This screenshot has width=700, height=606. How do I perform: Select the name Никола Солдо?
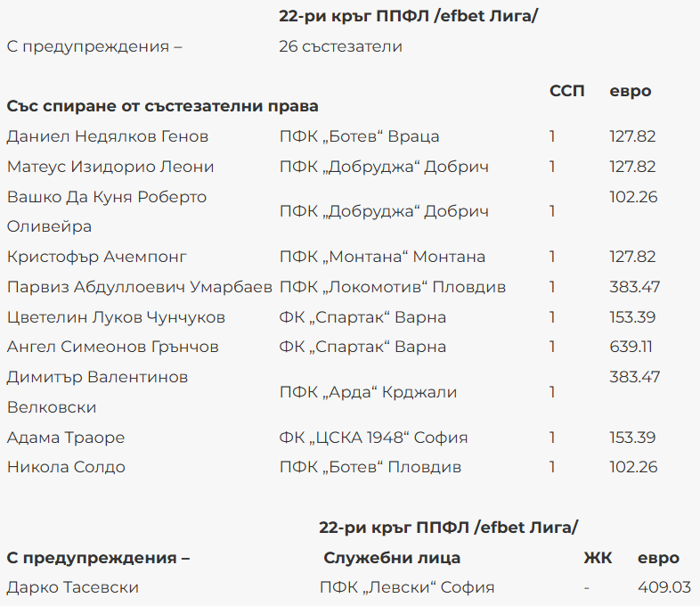pyautogui.click(x=66, y=467)
